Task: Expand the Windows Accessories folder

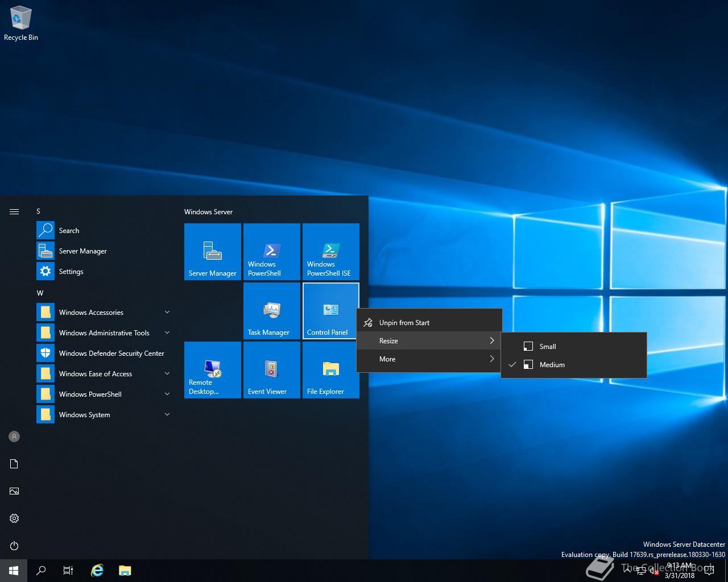Action: click(x=105, y=313)
